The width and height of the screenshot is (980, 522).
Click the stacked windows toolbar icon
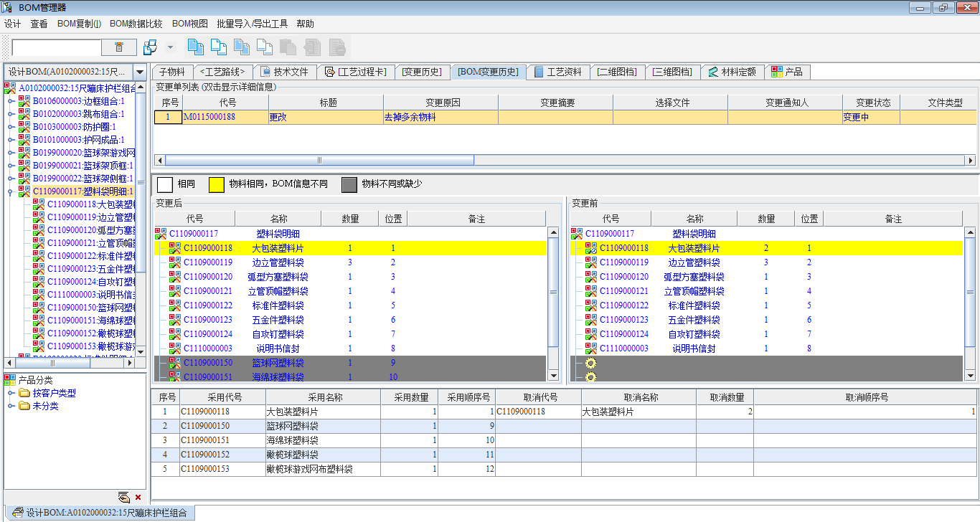pyautogui.click(x=150, y=47)
